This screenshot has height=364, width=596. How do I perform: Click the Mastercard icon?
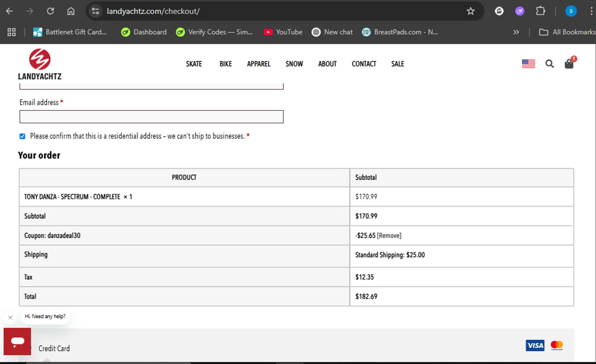click(557, 345)
